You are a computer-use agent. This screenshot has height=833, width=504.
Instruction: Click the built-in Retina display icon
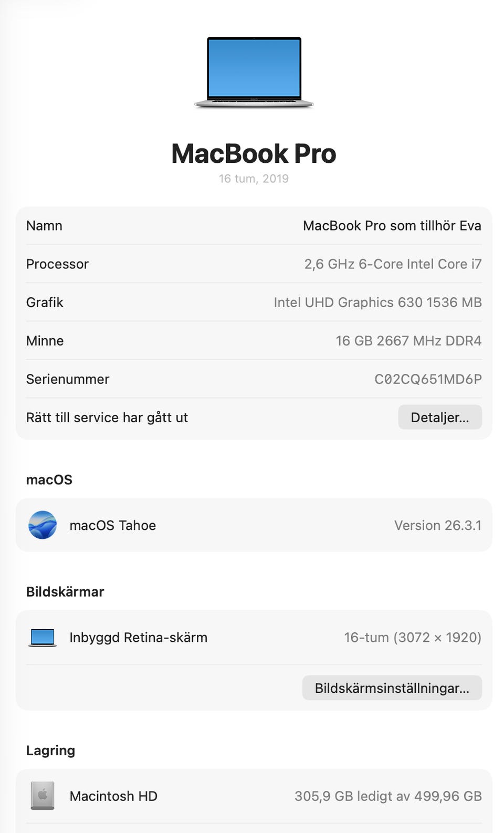click(x=43, y=637)
